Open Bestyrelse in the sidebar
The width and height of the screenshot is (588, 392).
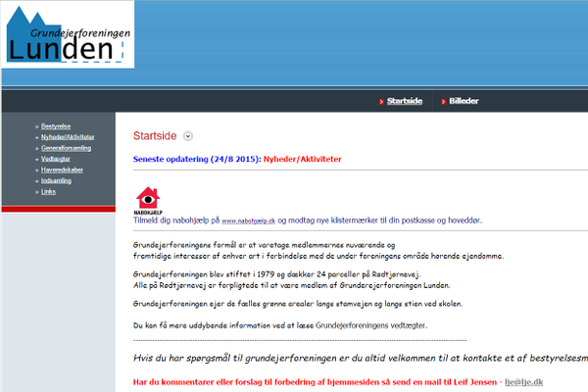click(x=56, y=126)
